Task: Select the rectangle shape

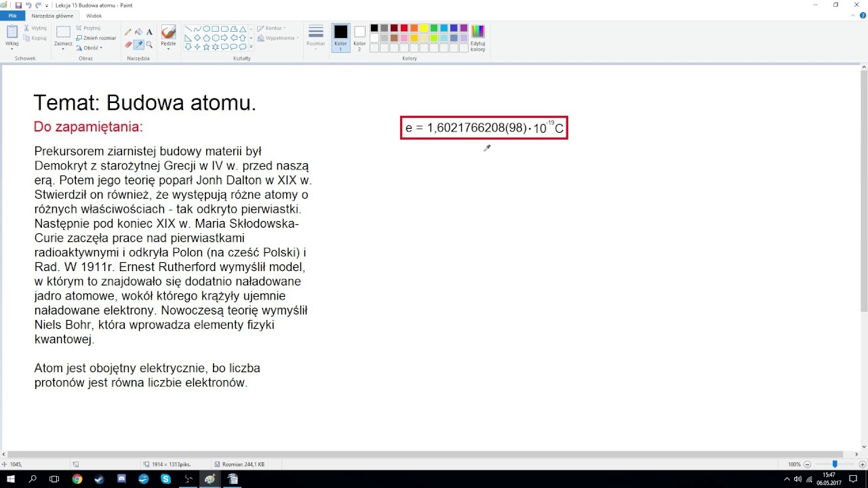Action: (216, 29)
